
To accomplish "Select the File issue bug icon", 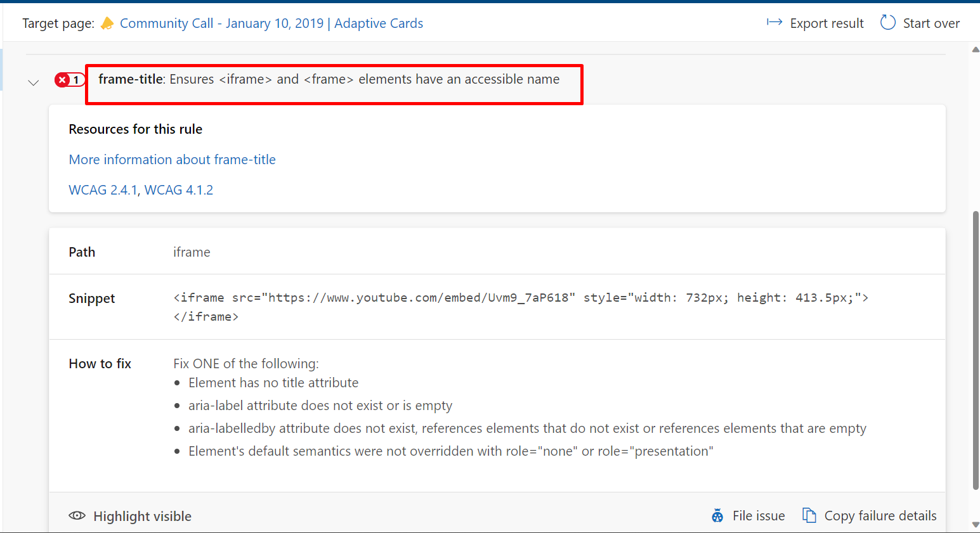I will (x=717, y=515).
